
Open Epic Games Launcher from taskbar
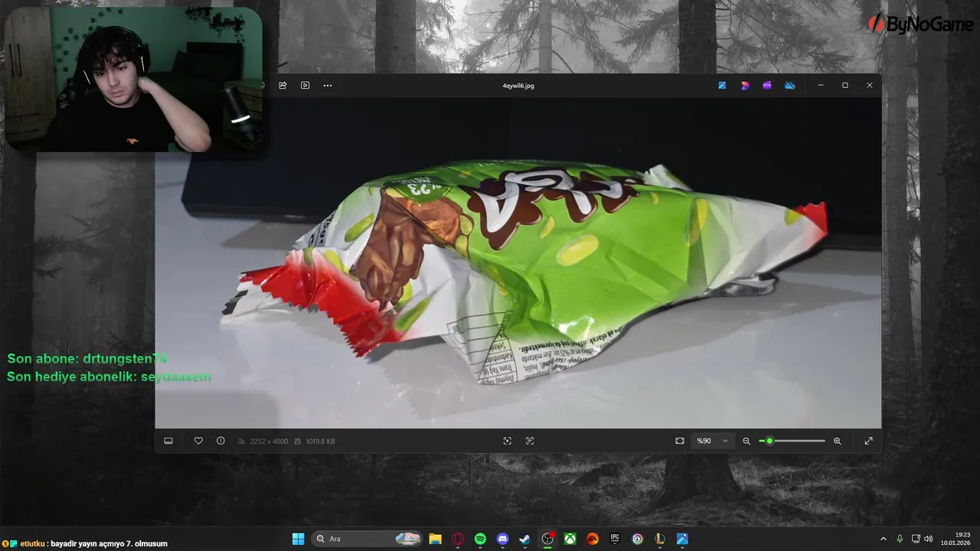click(615, 539)
